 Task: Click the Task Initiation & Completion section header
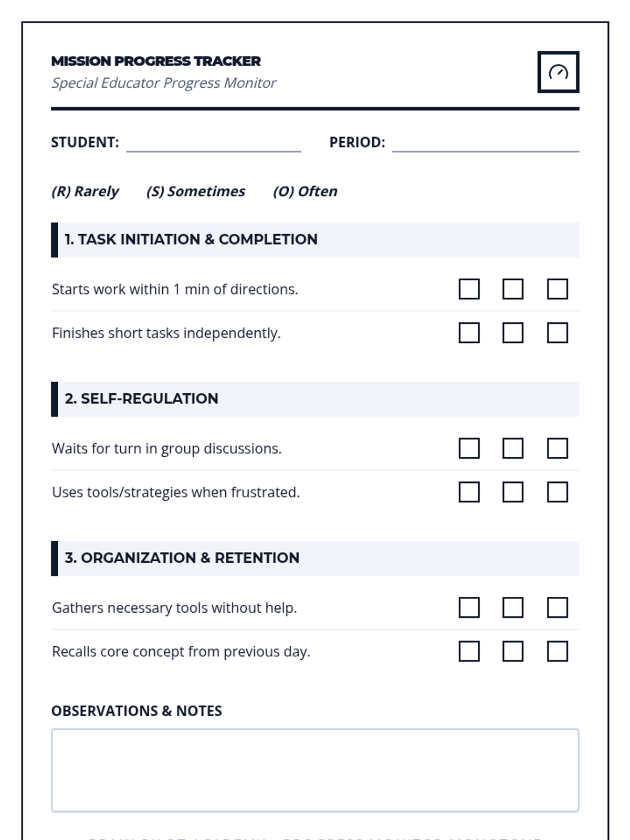(x=191, y=239)
